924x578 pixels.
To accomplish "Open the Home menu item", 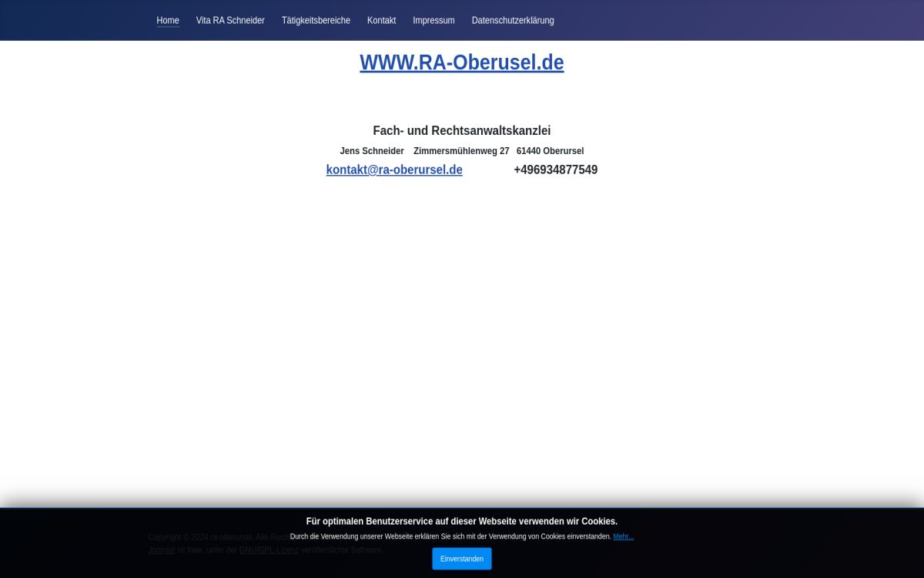I will point(168,21).
